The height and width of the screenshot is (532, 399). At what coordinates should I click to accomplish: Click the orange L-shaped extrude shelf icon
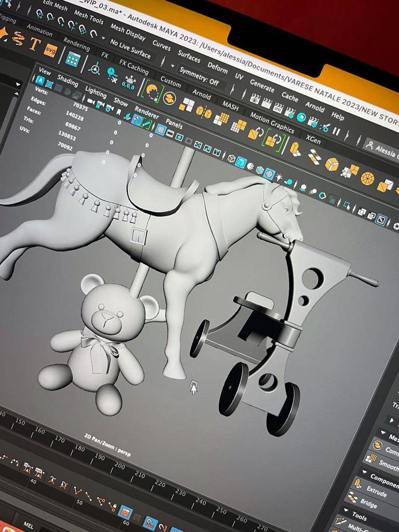click(x=295, y=149)
